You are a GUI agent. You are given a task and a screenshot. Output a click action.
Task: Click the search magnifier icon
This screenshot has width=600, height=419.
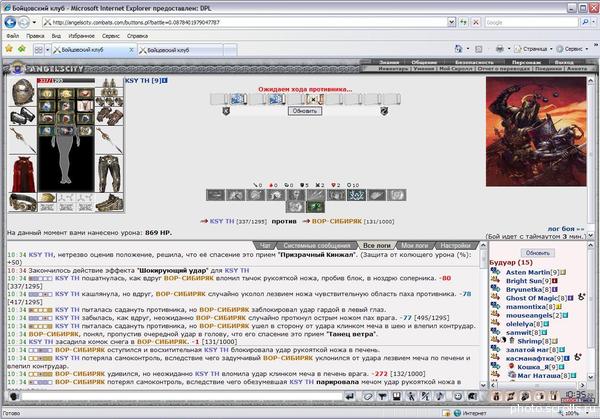585,22
